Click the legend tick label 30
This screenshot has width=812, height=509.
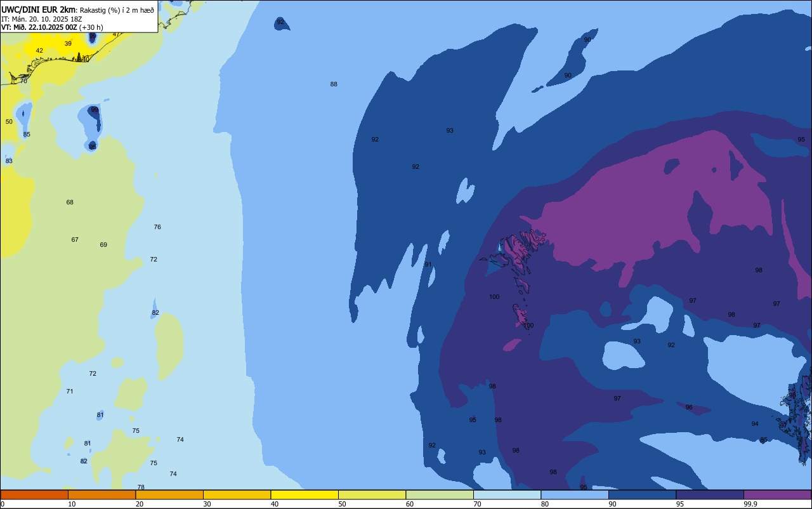207,504
